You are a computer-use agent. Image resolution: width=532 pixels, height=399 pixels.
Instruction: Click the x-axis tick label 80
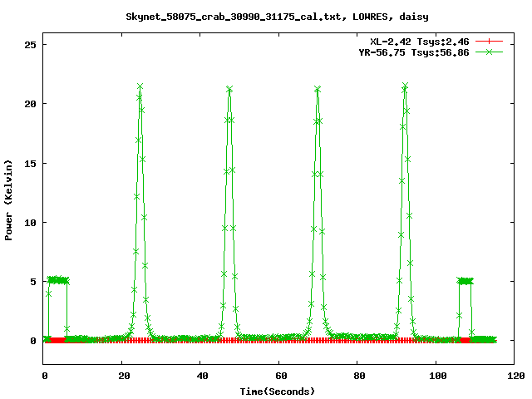[359, 376]
